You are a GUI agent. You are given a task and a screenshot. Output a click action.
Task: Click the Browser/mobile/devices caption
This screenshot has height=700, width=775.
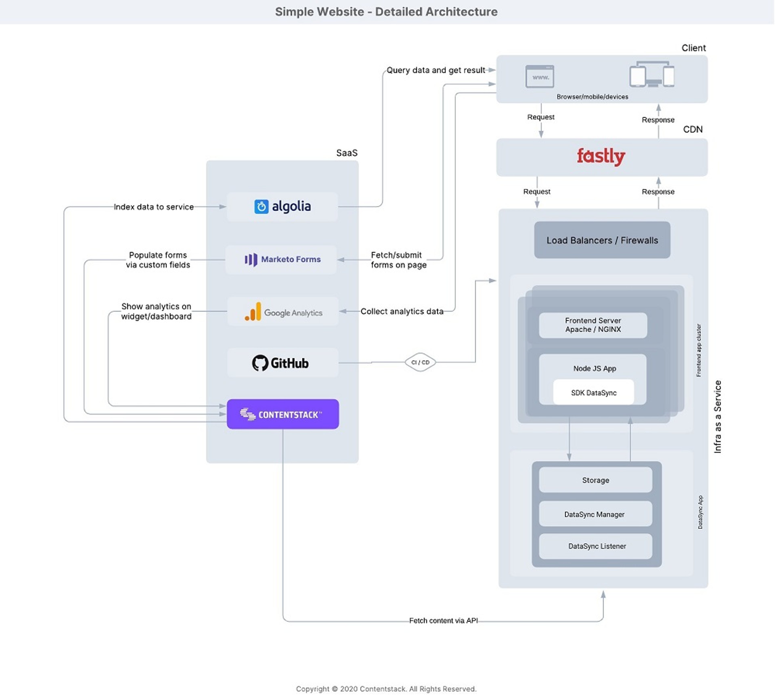click(592, 97)
